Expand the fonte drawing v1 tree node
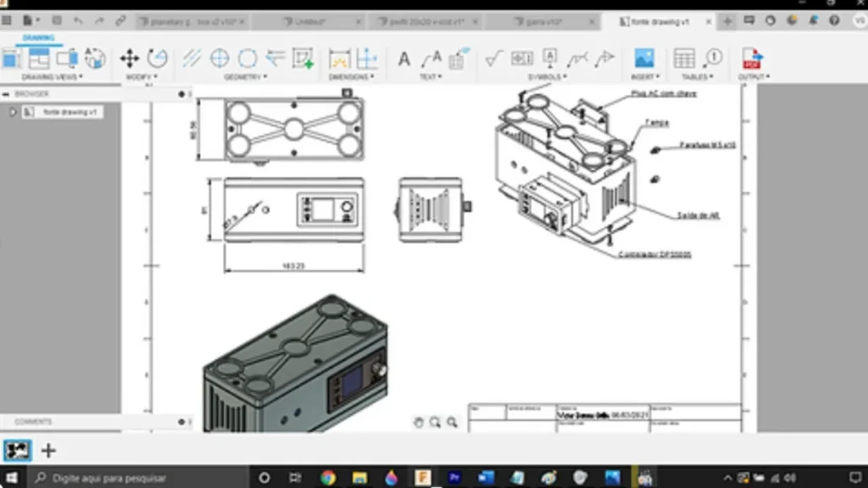The image size is (868, 488). tap(13, 112)
